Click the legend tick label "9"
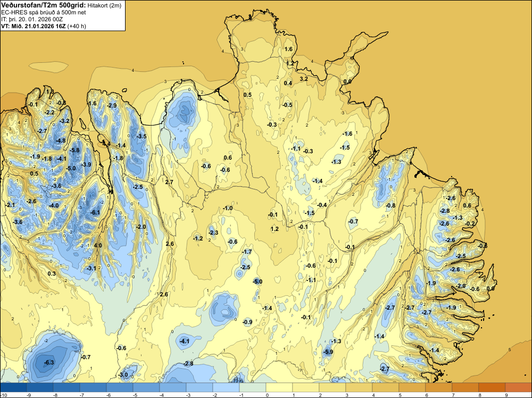Image resolution: width=532 pixels, height=398 pixels. point(506,395)
